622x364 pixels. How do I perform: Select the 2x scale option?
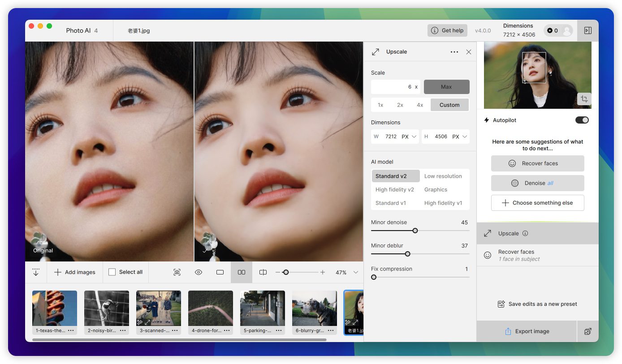(400, 105)
